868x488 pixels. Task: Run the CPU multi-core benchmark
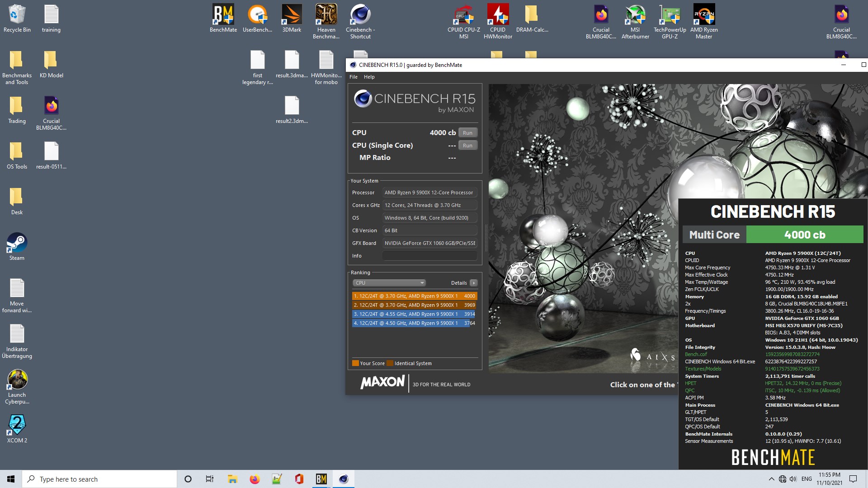click(x=468, y=133)
